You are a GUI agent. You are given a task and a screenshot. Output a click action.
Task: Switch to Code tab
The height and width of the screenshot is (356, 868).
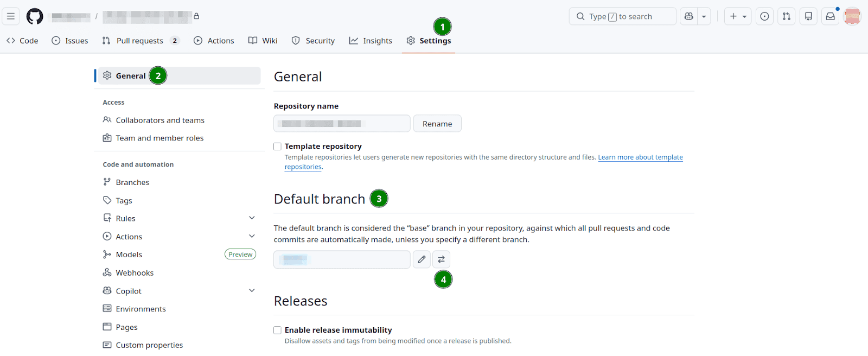tap(22, 41)
